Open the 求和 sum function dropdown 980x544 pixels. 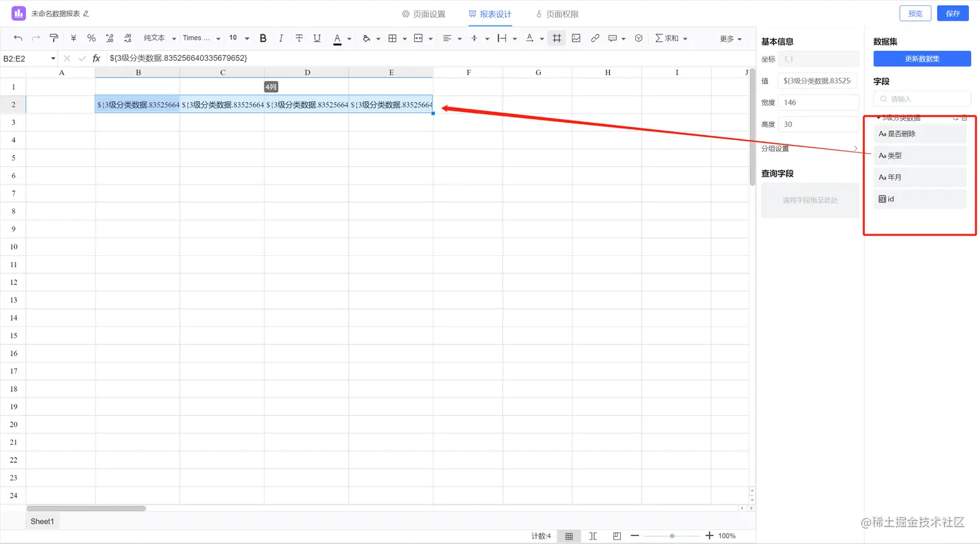point(671,38)
